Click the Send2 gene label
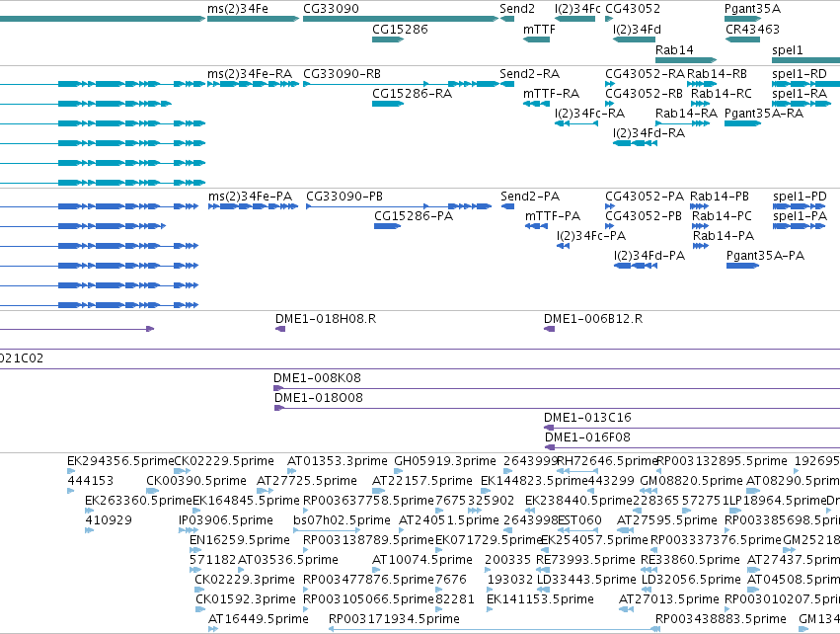840x634 pixels. click(x=517, y=9)
